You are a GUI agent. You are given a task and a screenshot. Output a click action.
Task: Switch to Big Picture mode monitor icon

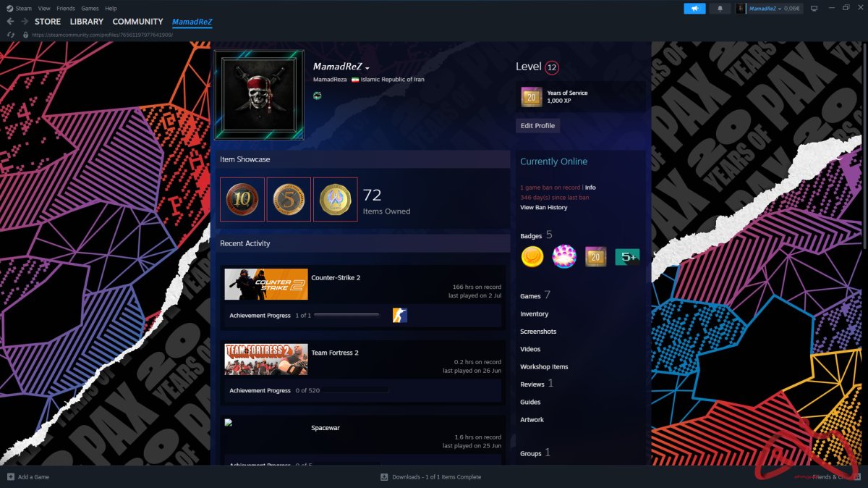coord(814,9)
